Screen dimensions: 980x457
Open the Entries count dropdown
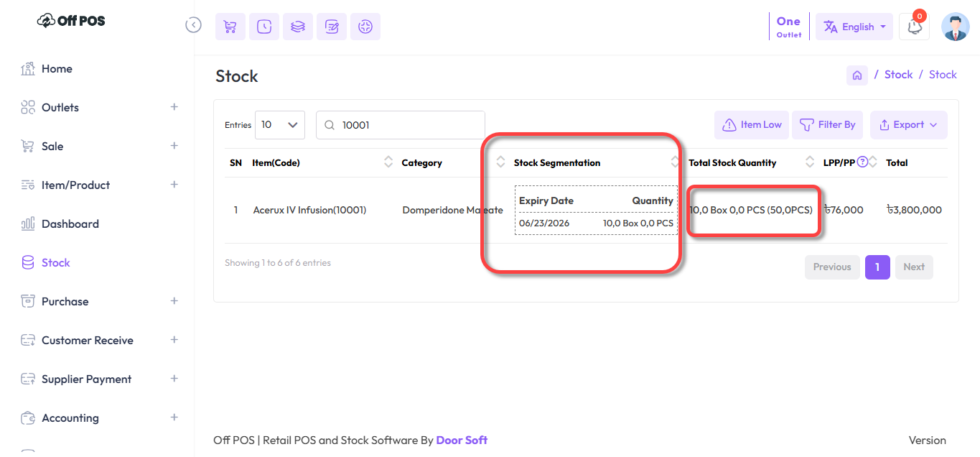pos(280,125)
